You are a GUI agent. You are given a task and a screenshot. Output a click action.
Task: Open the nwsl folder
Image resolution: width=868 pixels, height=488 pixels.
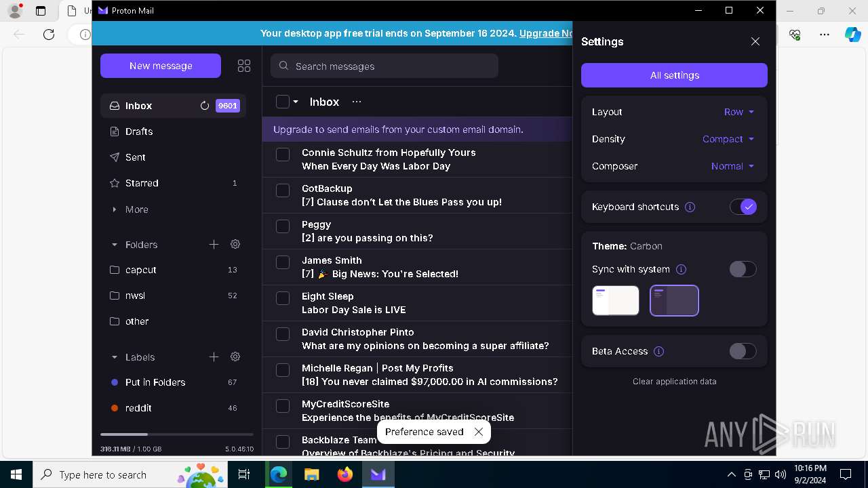tap(173, 296)
